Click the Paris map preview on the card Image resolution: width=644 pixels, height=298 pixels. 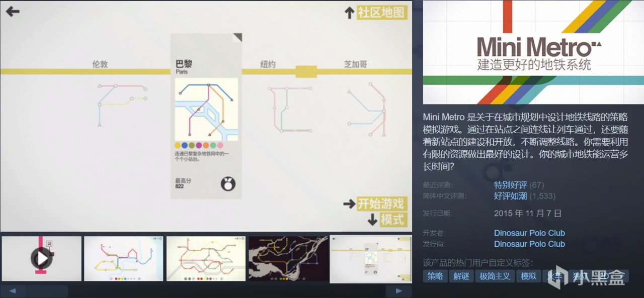click(206, 109)
